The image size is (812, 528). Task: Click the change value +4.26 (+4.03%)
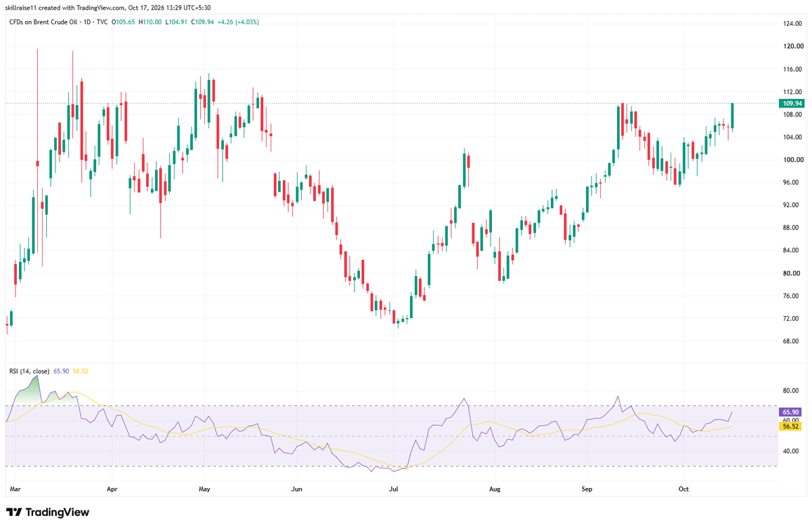(238, 22)
